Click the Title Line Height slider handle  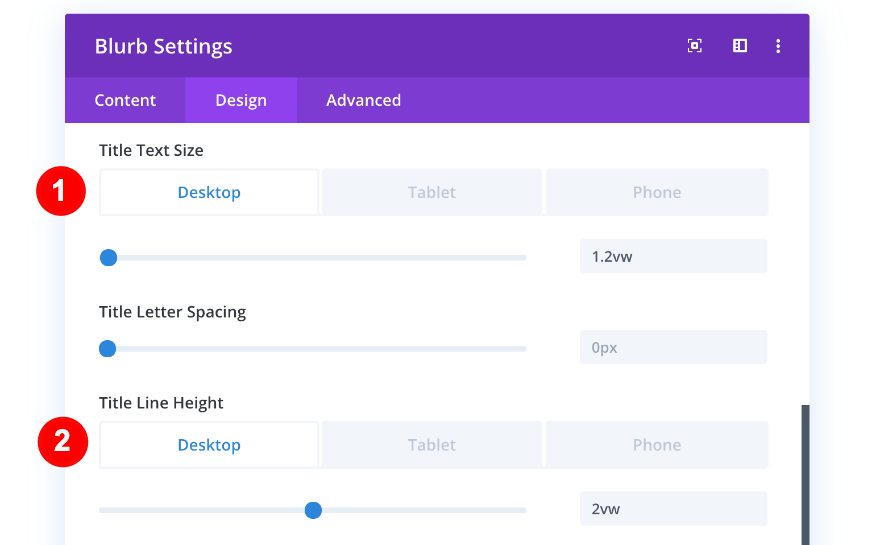[x=313, y=510]
